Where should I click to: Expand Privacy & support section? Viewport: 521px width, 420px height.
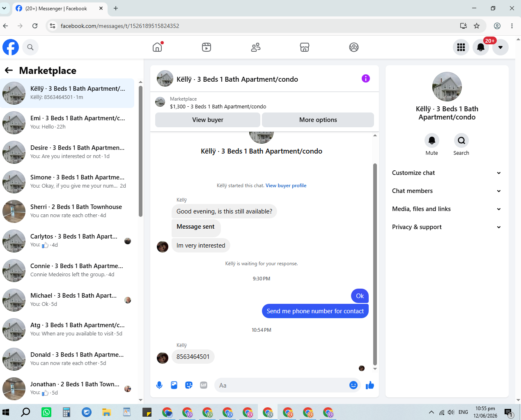point(447,227)
